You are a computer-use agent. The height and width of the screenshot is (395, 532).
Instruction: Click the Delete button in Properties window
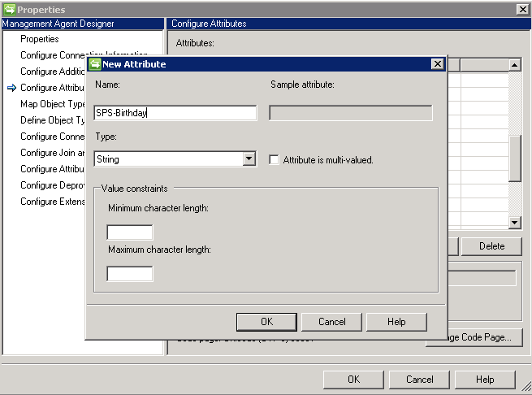[491, 246]
